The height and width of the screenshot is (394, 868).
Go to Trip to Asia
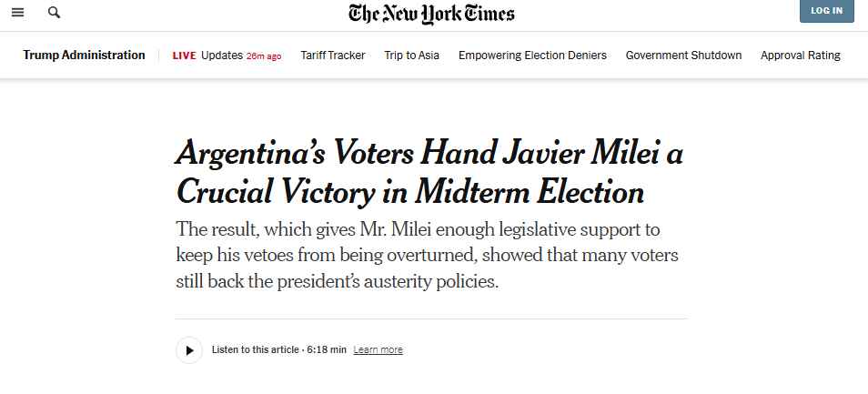point(411,56)
